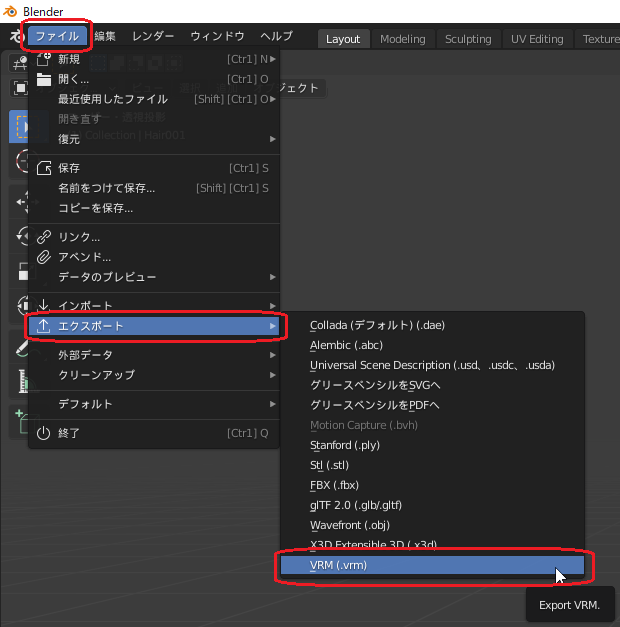Choose 新規 to create a new file
Viewport: 620px width, 627px height.
tap(154, 59)
